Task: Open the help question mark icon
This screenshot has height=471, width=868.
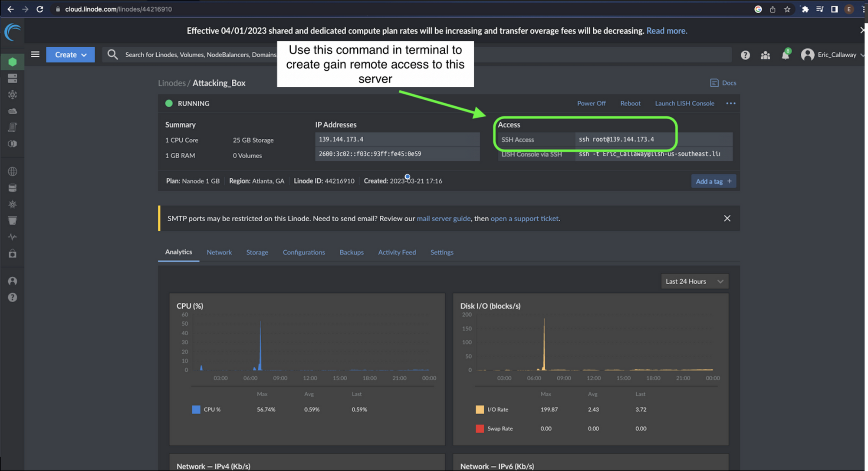Action: [x=745, y=55]
